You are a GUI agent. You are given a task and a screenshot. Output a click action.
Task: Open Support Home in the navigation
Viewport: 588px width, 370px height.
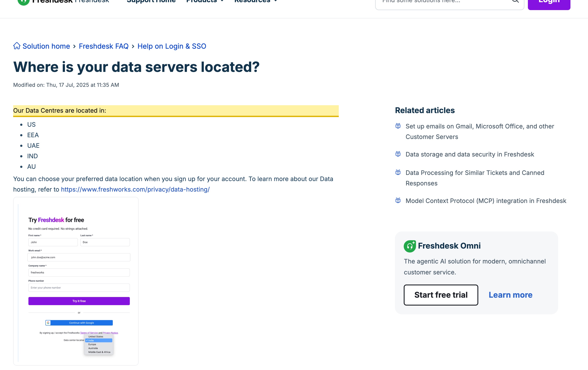(x=151, y=1)
